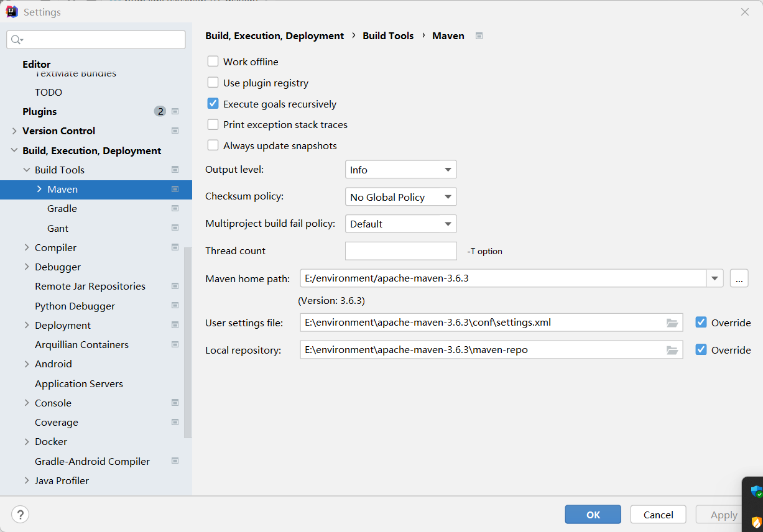Expand the Java Profiler node
This screenshot has width=763, height=532.
[x=27, y=480]
